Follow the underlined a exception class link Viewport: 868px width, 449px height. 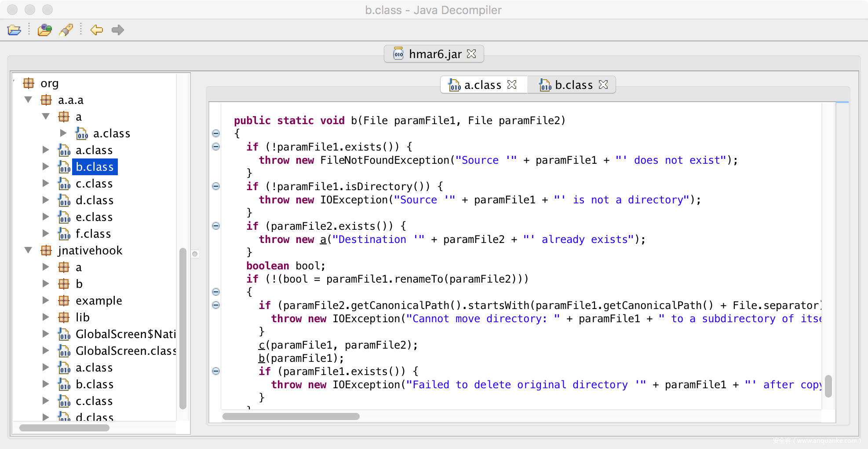(x=323, y=239)
